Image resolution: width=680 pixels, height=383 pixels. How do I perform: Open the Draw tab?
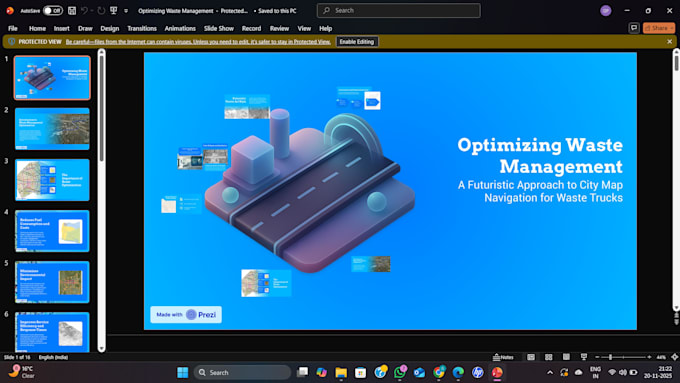tap(85, 28)
